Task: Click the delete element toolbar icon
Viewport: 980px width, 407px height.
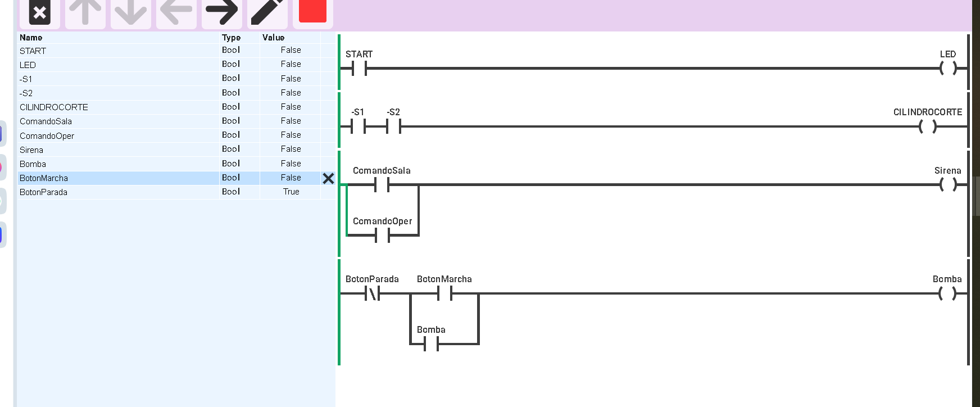Action: click(40, 12)
